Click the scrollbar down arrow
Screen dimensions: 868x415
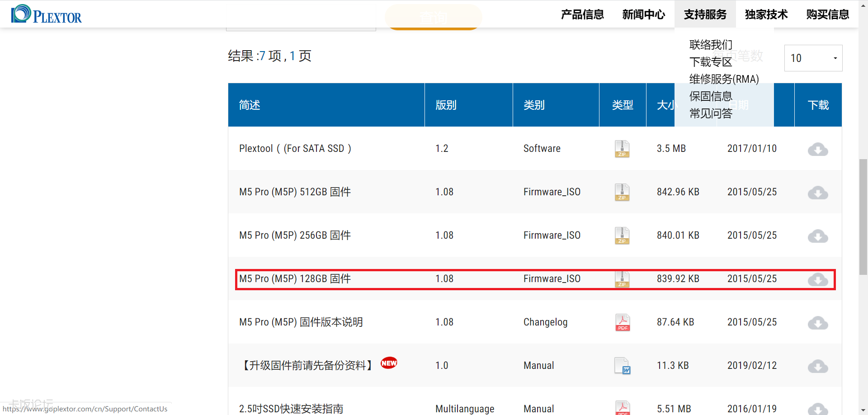click(863, 410)
